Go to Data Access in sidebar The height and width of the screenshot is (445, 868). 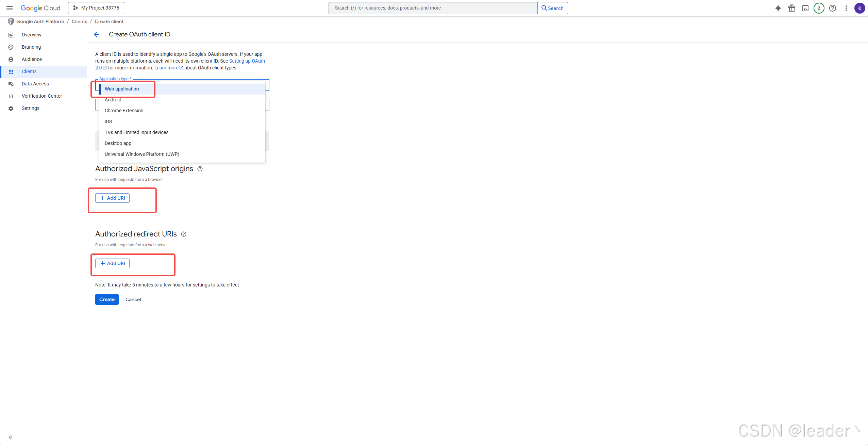pyautogui.click(x=35, y=84)
